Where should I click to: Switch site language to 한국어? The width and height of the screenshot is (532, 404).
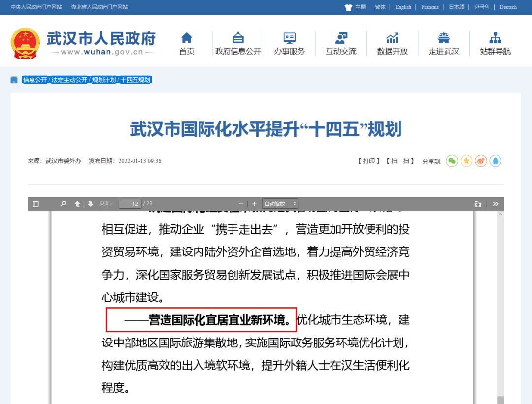(482, 7)
